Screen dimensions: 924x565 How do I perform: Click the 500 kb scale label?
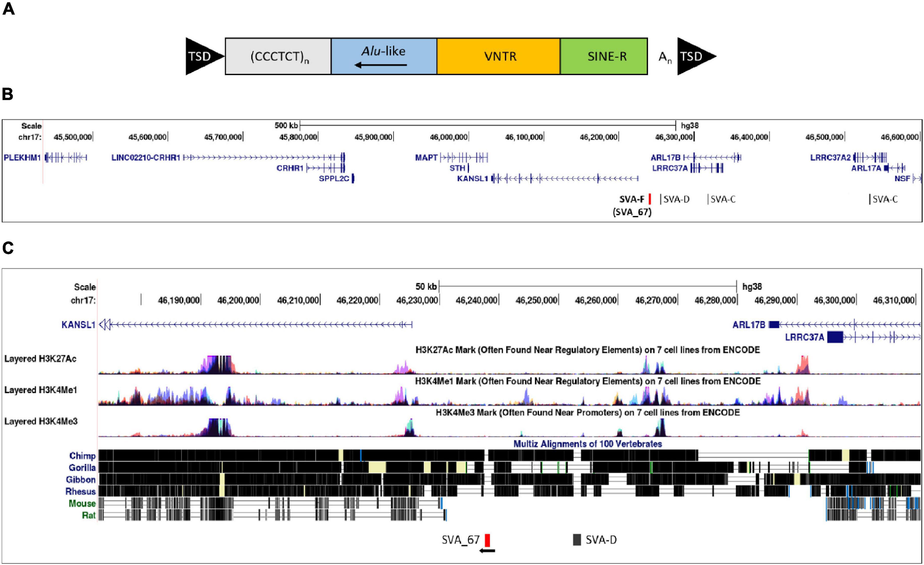[286, 125]
